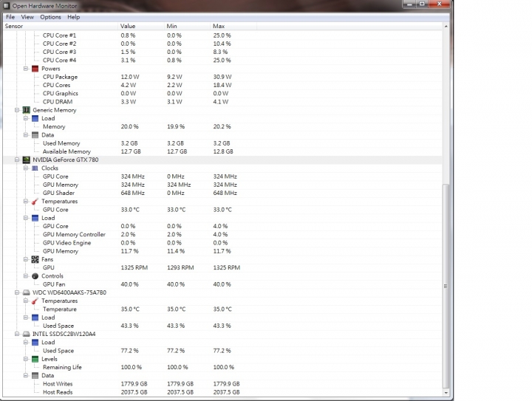Open the Options menu
The width and height of the screenshot is (532, 401).
pos(50,17)
